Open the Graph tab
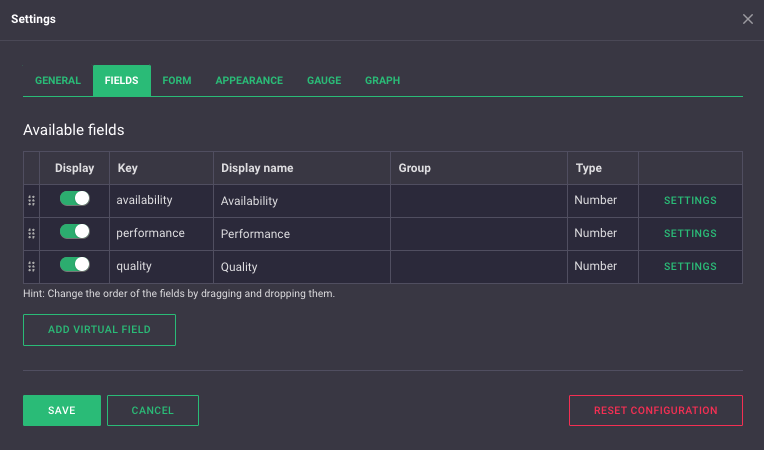 [x=383, y=81]
